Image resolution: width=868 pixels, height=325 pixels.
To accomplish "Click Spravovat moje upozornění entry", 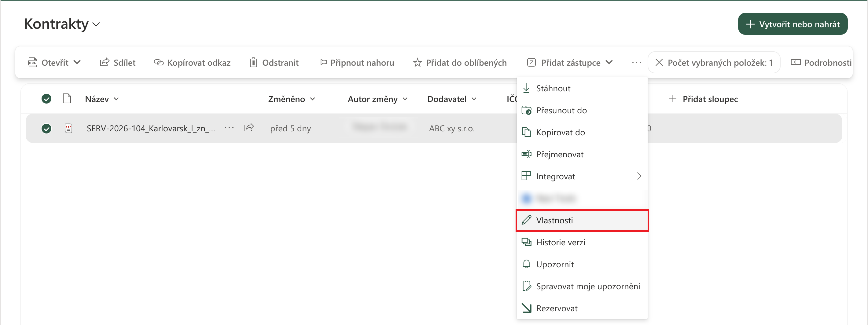I will [x=582, y=286].
